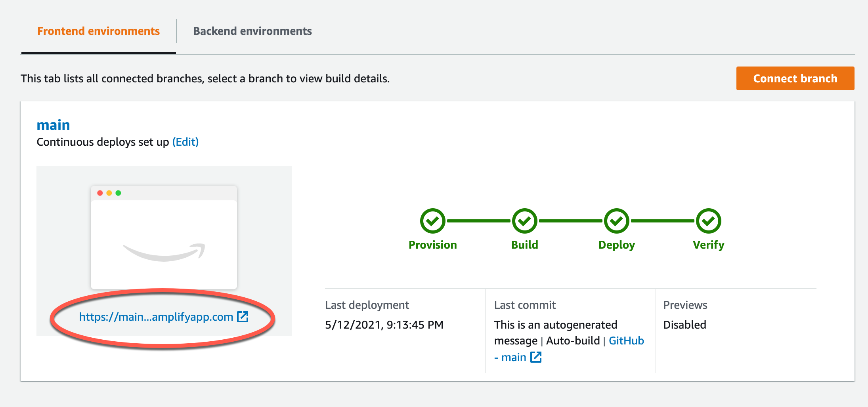Switch to the Backend environments tab
The width and height of the screenshot is (868, 407).
252,31
